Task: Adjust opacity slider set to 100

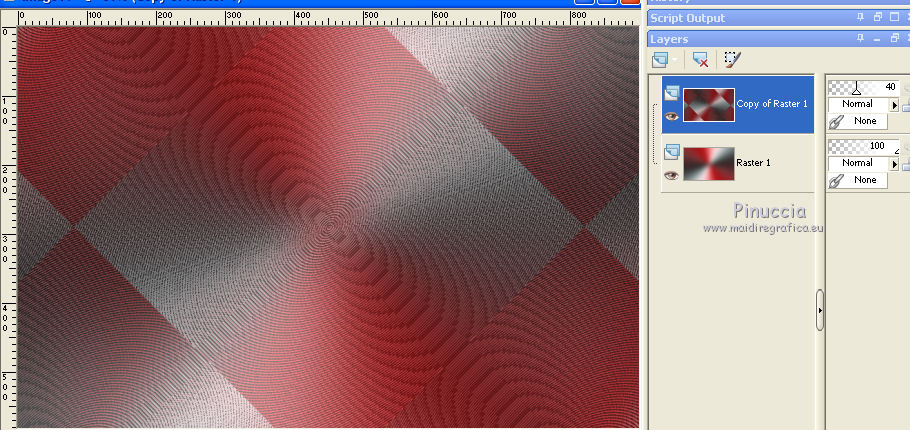Action: [863, 146]
